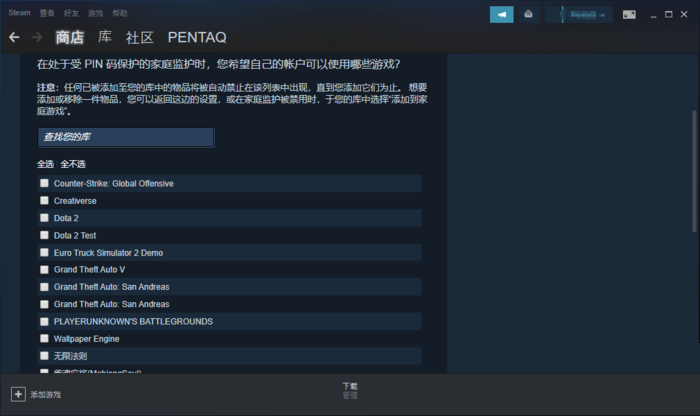This screenshot has width=700, height=416.
Task: Go to the 社区 tab
Action: [140, 37]
